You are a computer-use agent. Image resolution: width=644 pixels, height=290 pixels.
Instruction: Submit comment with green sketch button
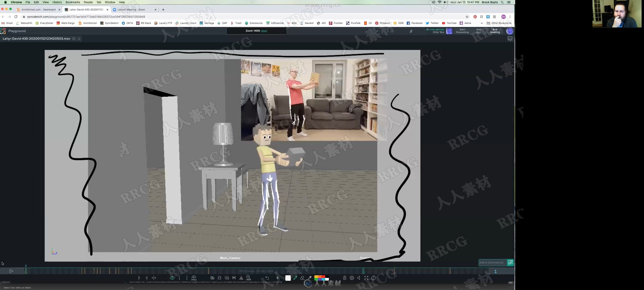click(510, 262)
